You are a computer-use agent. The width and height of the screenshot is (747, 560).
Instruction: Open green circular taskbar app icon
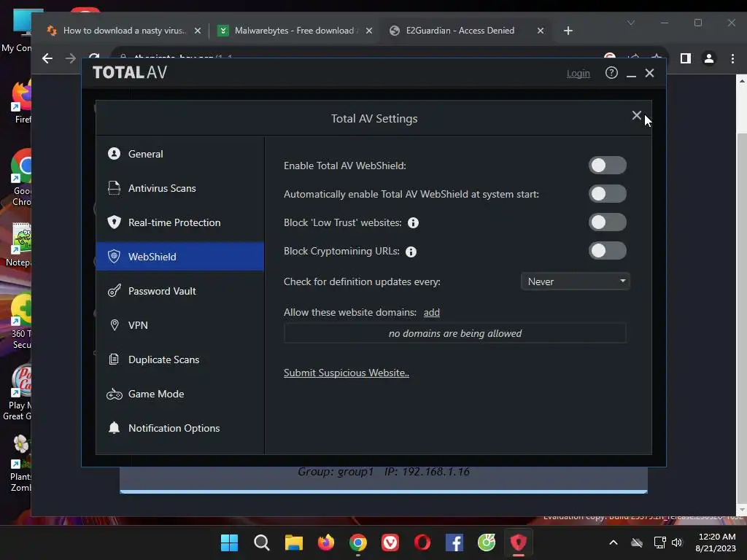tap(487, 542)
